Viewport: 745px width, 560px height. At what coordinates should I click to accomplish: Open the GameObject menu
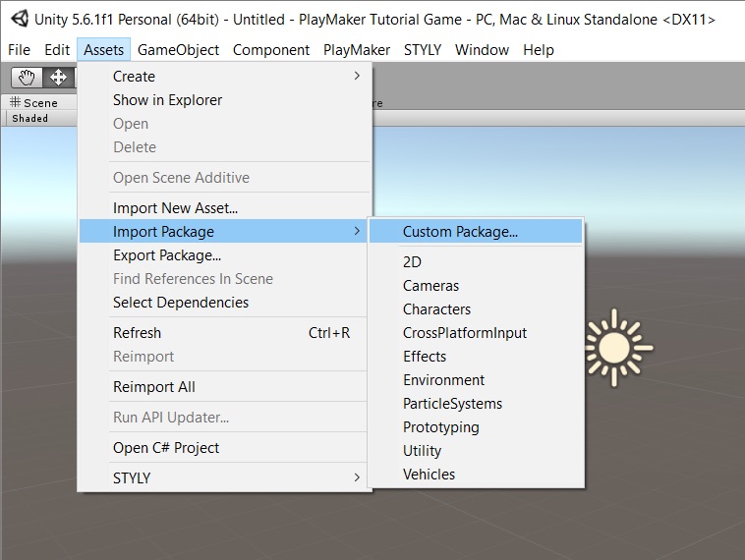[x=178, y=50]
